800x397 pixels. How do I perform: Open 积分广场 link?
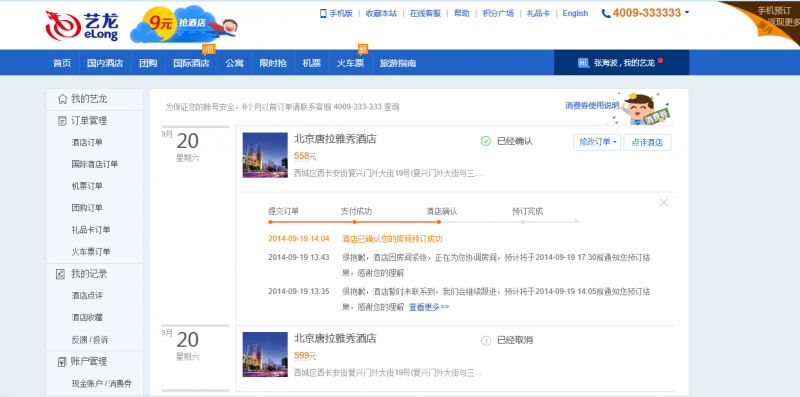498,13
